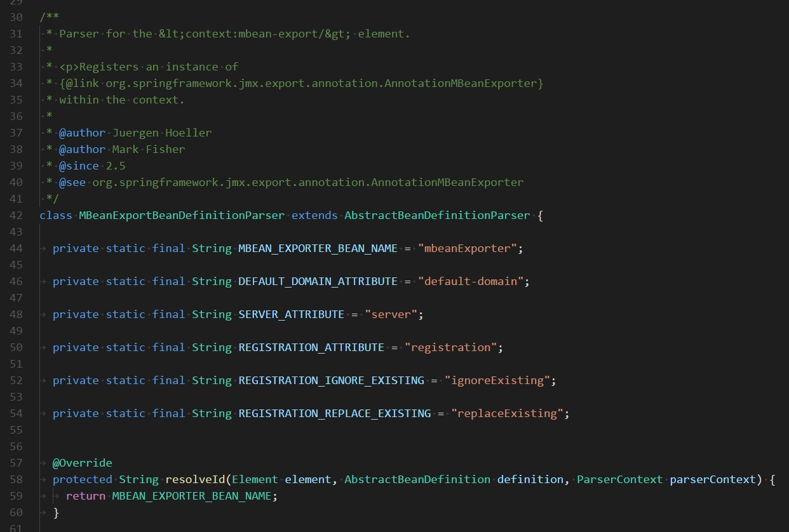This screenshot has width=789, height=532.
Task: Click the REGISTRATION_IGNORE_EXISTING constant
Action: (x=331, y=380)
